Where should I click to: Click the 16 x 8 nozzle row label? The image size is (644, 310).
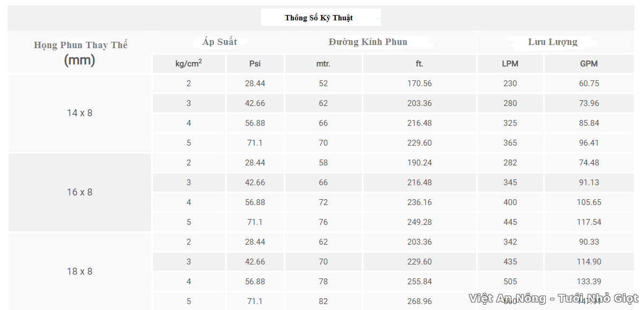[x=79, y=192]
